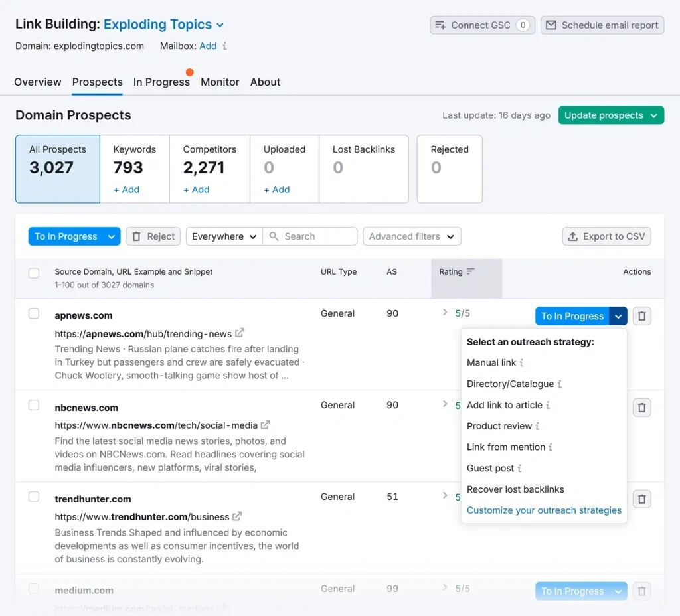The image size is (680, 616).
Task: Open the Everywhere search scope dropdown
Action: pos(224,236)
